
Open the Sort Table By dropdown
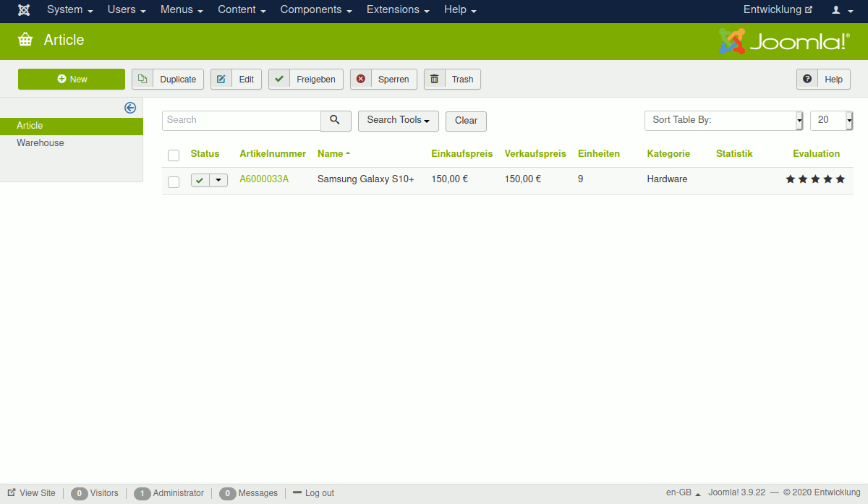[724, 121]
